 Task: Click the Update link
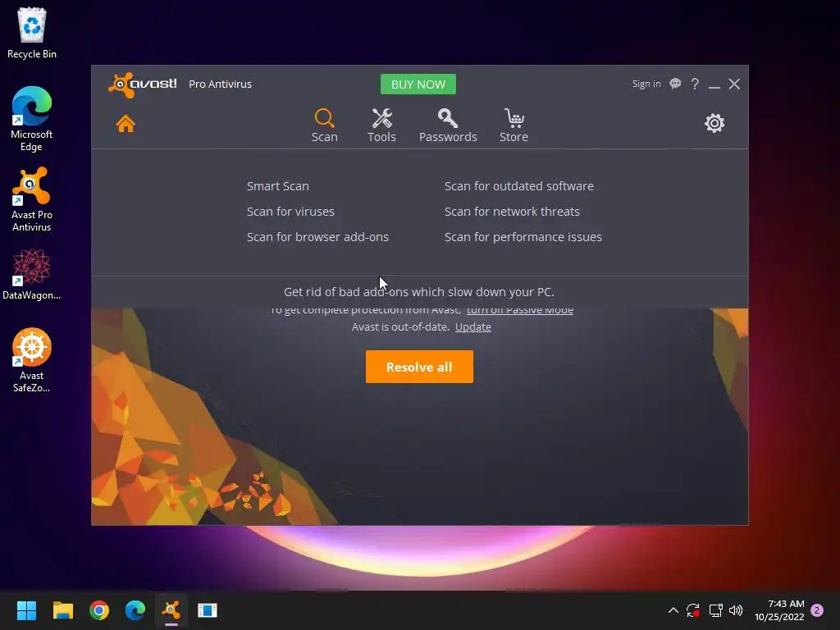point(473,326)
